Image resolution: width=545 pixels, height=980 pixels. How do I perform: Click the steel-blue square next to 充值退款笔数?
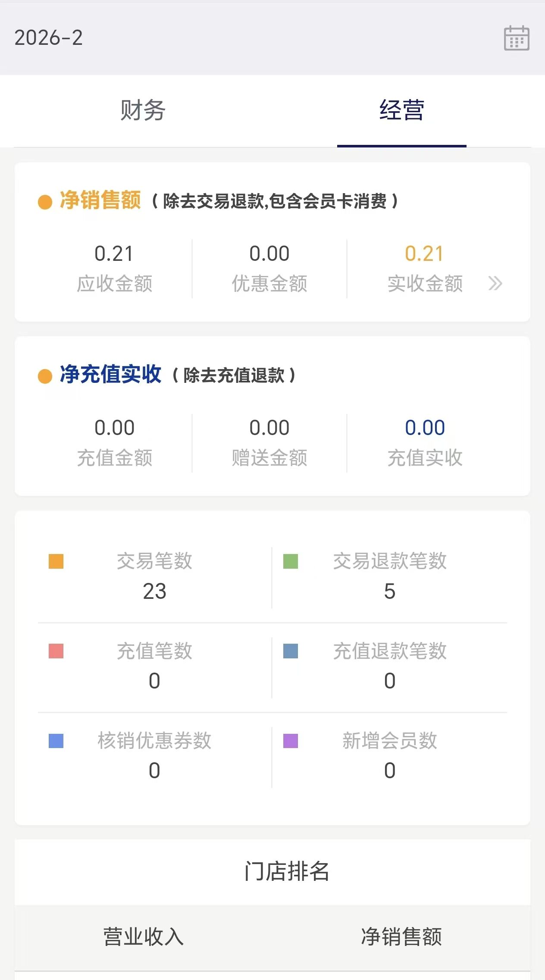pyautogui.click(x=291, y=651)
